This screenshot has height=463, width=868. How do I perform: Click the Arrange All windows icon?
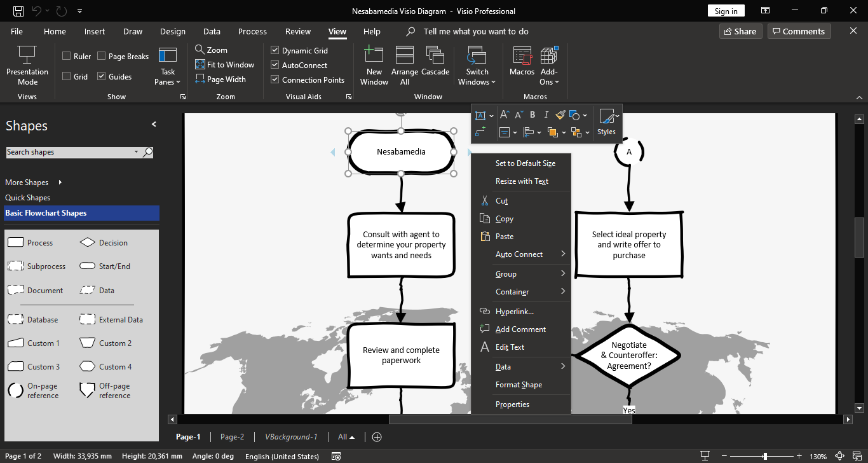405,55
